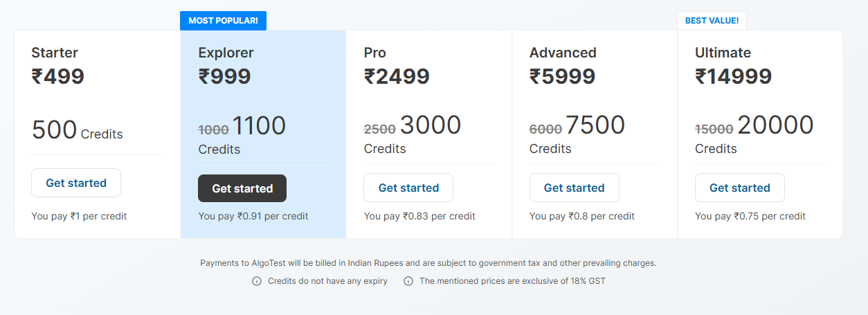This screenshot has height=315, width=868.
Task: Click the ₹999 Explorer price
Action: [x=224, y=76]
